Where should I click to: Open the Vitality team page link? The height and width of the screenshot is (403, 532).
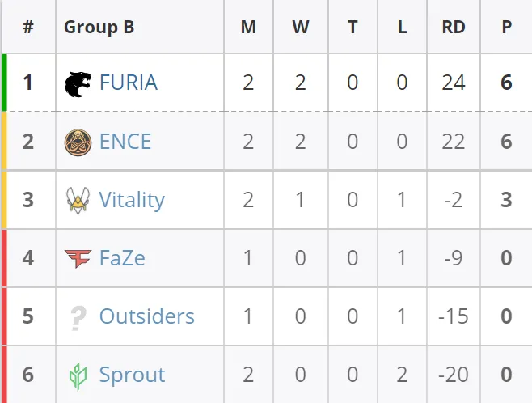[x=132, y=200]
